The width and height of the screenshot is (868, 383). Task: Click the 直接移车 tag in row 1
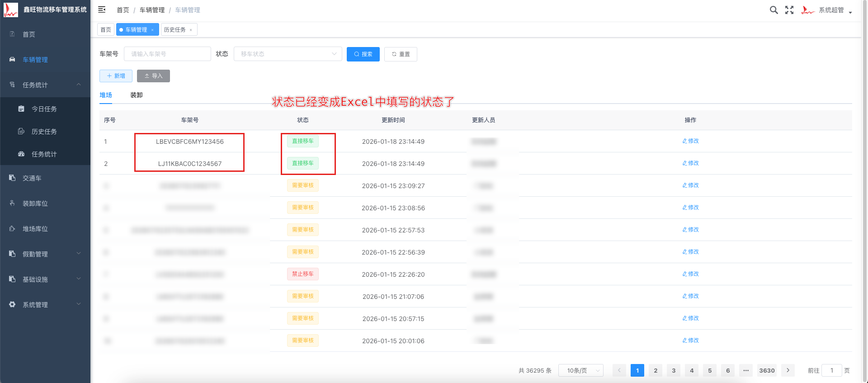click(x=303, y=141)
